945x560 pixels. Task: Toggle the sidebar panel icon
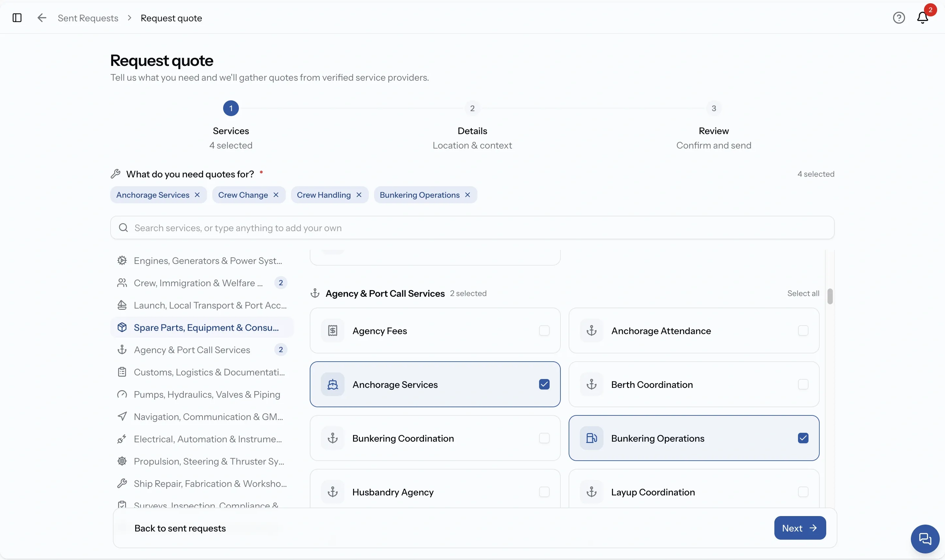click(17, 18)
